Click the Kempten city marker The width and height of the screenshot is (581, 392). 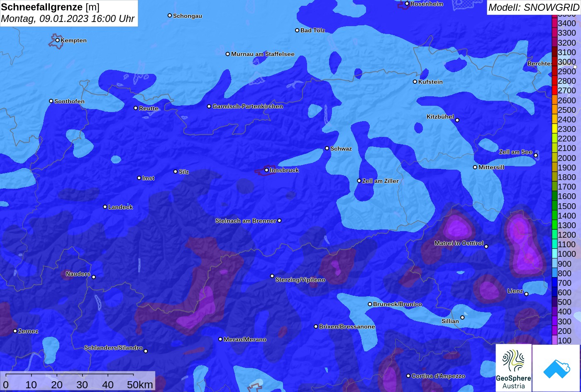(x=57, y=40)
